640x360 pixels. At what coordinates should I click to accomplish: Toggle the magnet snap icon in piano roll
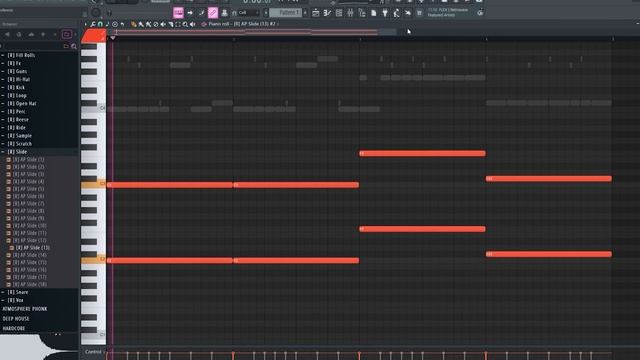(x=100, y=24)
